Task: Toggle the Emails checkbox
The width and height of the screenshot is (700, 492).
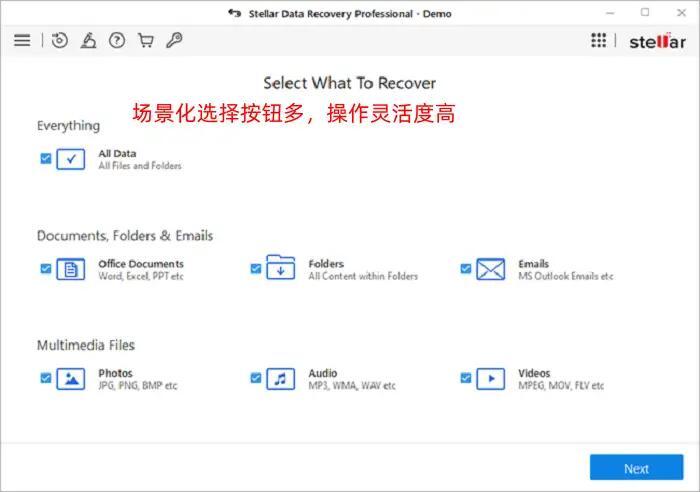Action: coord(466,268)
